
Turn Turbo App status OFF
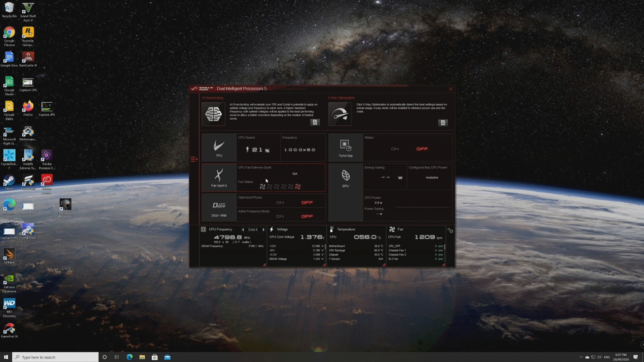pos(422,149)
